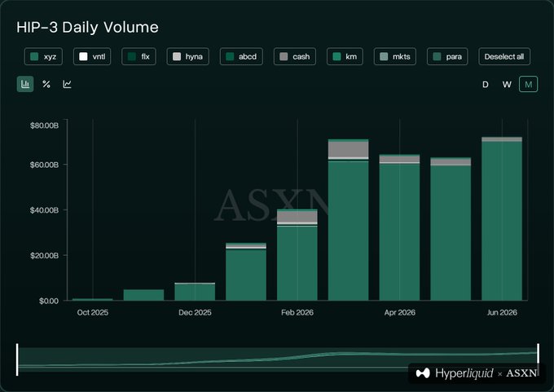The height and width of the screenshot is (392, 554).
Task: Toggle the km series legend chip
Action: point(345,56)
